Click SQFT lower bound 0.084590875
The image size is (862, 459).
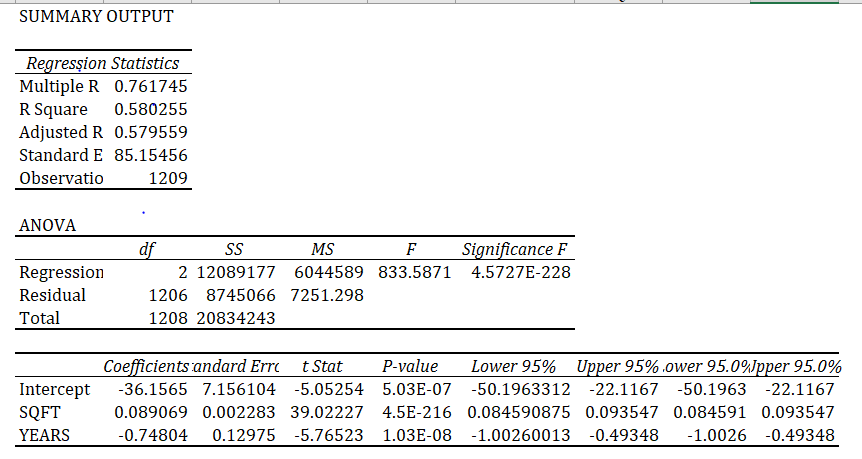(x=519, y=413)
